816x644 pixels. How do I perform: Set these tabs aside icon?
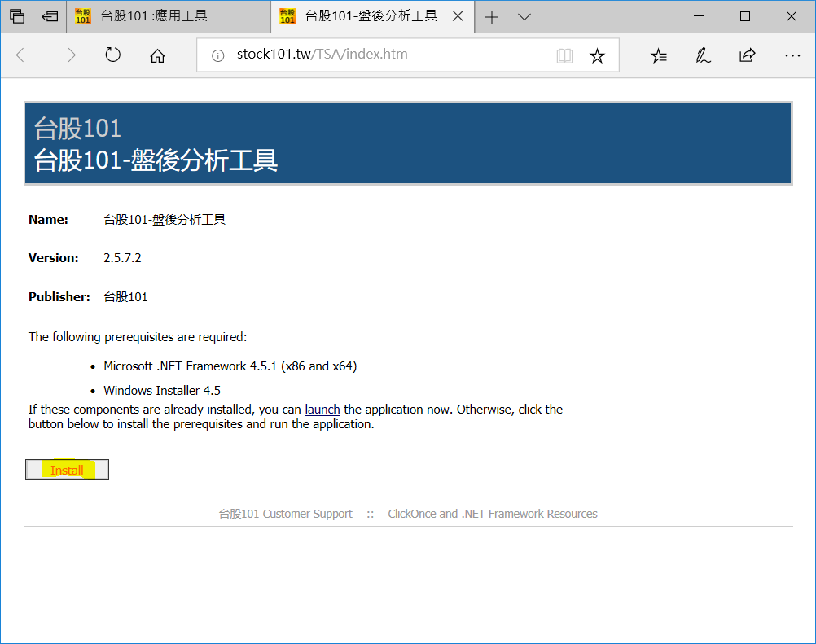50,16
